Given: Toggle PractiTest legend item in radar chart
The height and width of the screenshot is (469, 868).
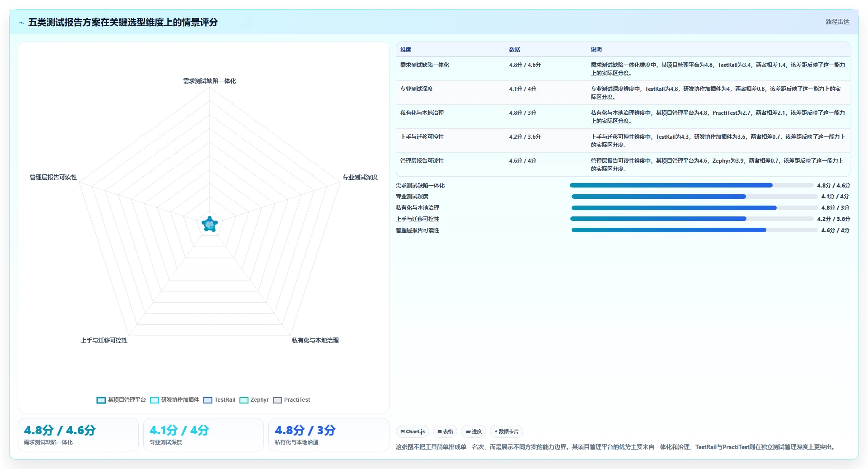Looking at the screenshot, I should tap(292, 400).
